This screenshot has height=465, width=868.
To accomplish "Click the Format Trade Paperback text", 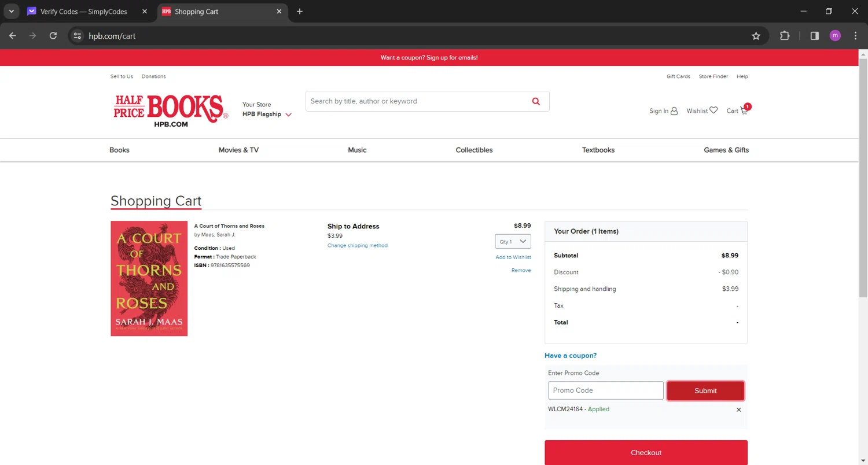I will pos(225,257).
